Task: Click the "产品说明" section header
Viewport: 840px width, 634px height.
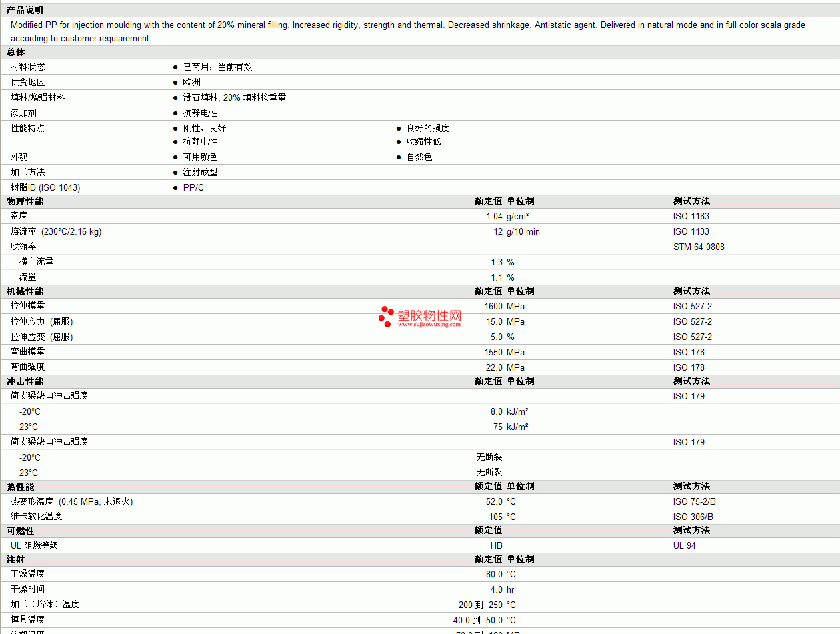Action: pyautogui.click(x=25, y=11)
